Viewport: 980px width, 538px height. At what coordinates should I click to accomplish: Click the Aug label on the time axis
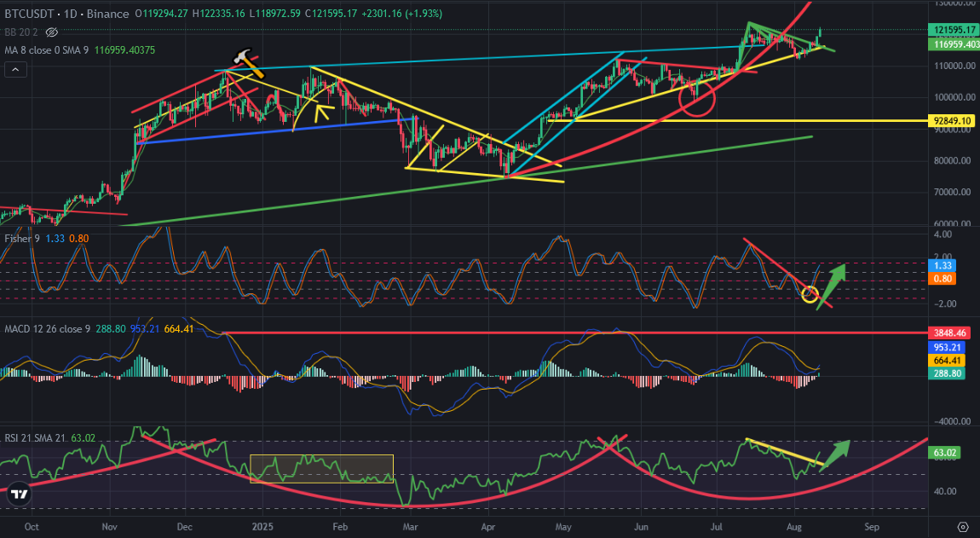[x=793, y=527]
